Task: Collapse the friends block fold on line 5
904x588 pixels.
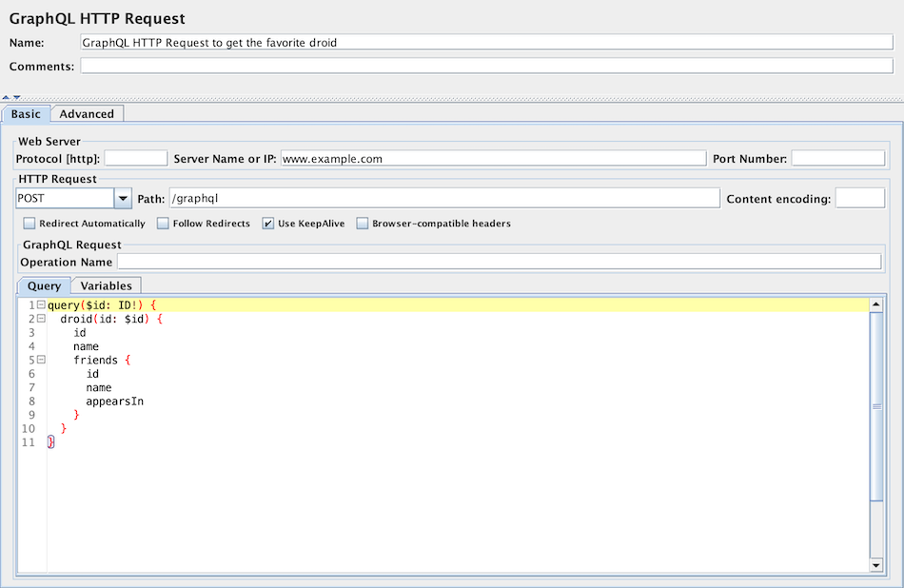Action: tap(41, 361)
